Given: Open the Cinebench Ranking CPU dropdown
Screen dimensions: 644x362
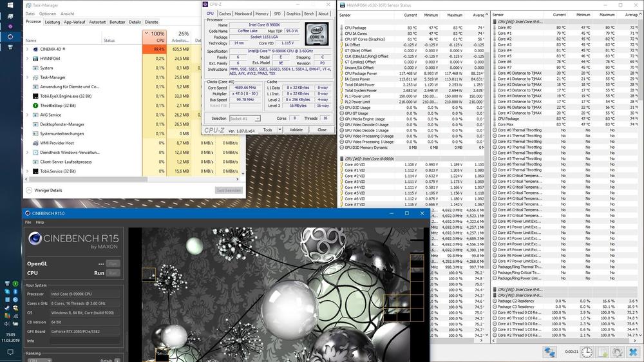Looking at the screenshot, I should coord(40,361).
